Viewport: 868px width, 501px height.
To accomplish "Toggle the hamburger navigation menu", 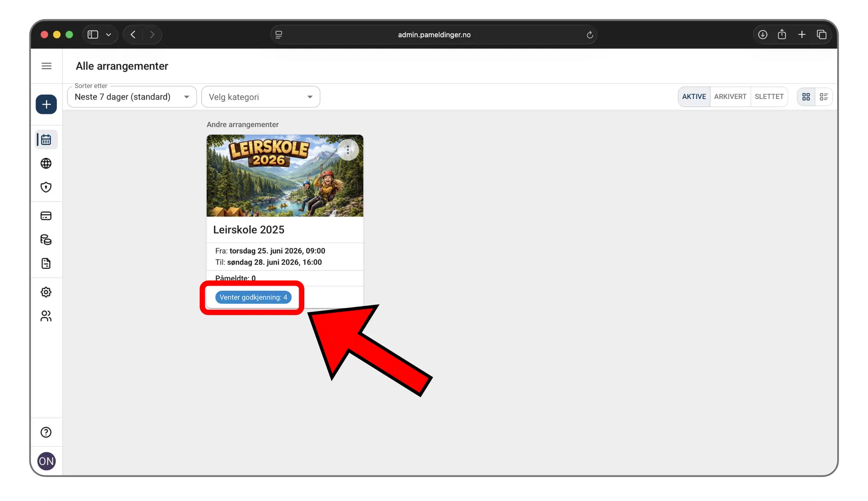I will tap(46, 66).
